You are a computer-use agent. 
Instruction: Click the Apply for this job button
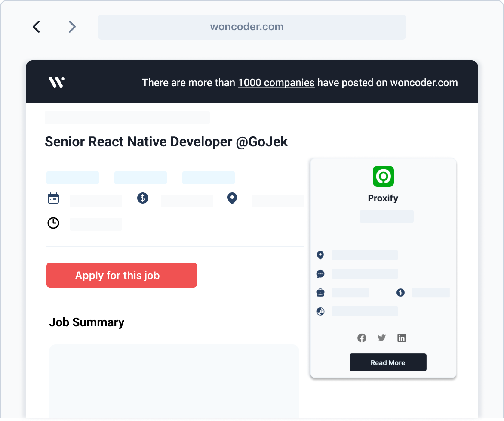click(122, 275)
